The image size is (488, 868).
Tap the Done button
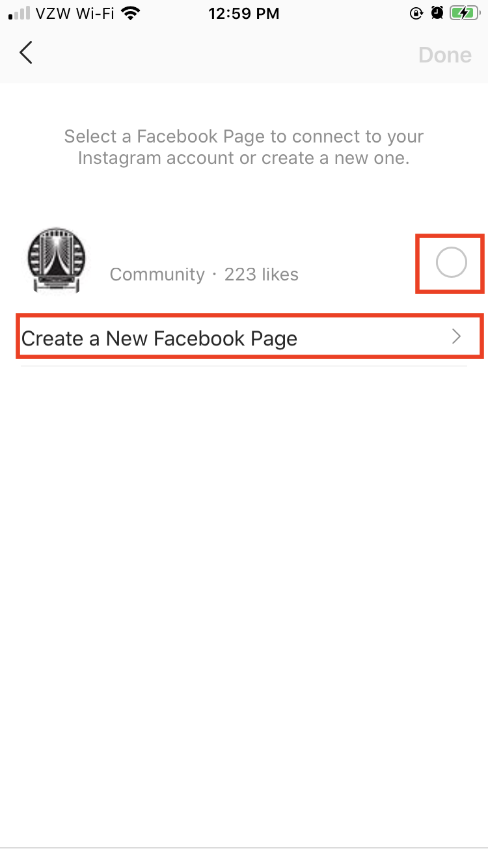[x=445, y=55]
